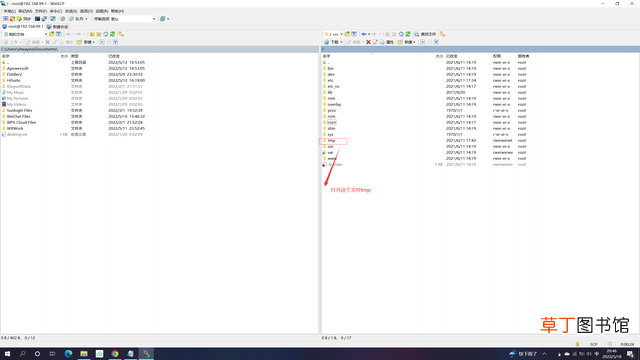Select WPS Cloud Files folder locally
Image resolution: width=640 pixels, height=360 pixels.
21,122
